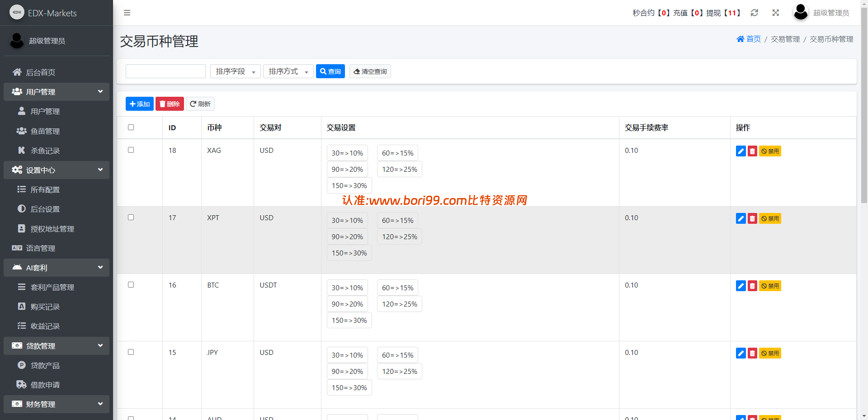Click the fullscreen expand icon
Screen dimensions: 868x420
(x=776, y=13)
